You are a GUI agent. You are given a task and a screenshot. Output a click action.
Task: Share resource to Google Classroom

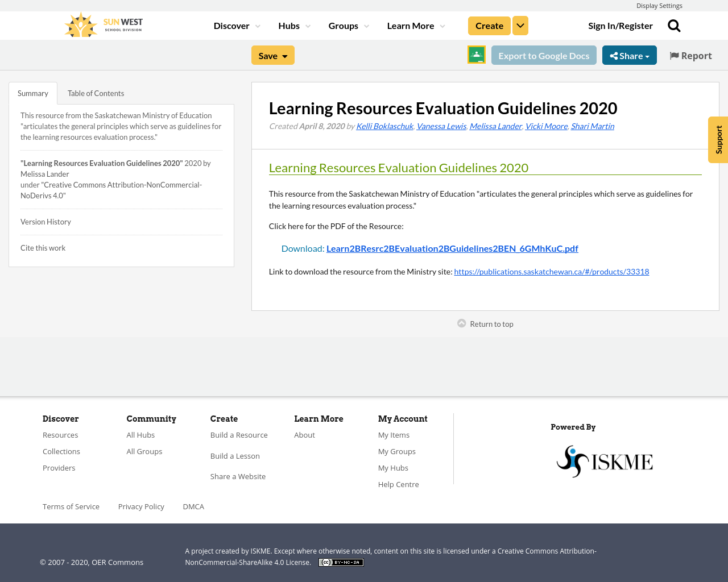coord(476,55)
